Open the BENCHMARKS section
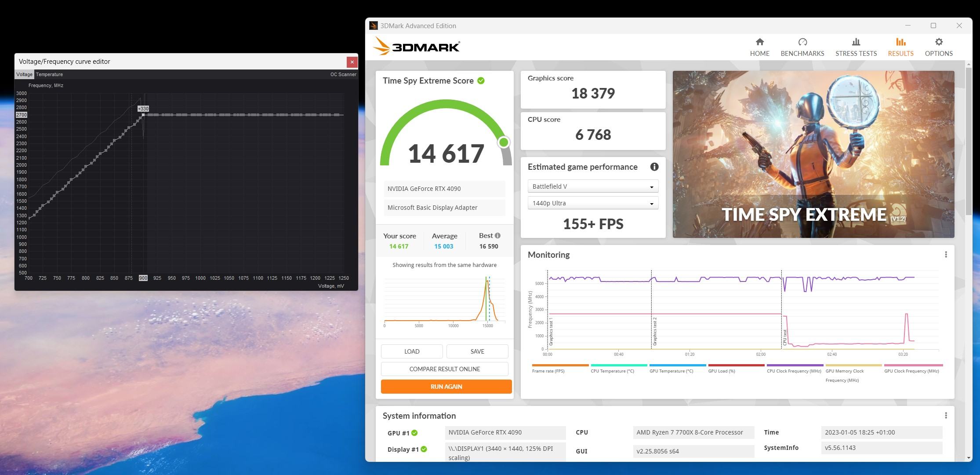This screenshot has width=980, height=475. (802, 47)
